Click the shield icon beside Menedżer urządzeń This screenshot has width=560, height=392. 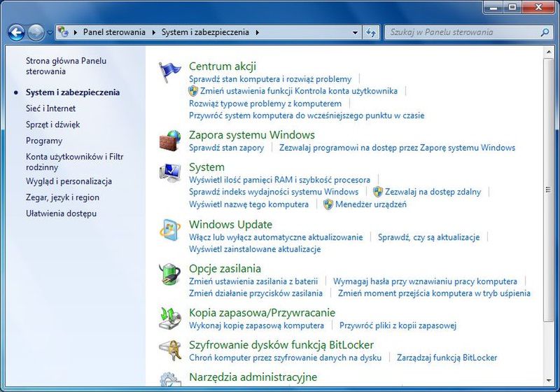(328, 204)
